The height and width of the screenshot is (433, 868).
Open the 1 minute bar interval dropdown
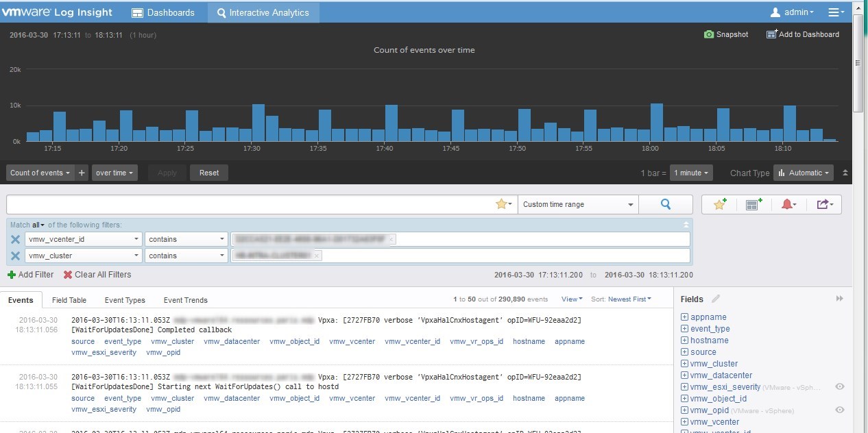pyautogui.click(x=691, y=173)
